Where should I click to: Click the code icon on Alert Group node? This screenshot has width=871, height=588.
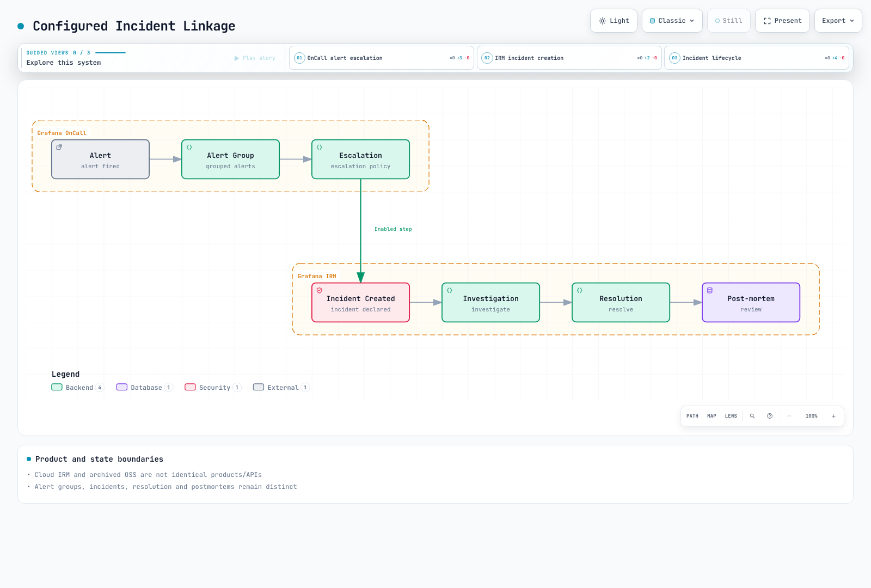pos(189,147)
